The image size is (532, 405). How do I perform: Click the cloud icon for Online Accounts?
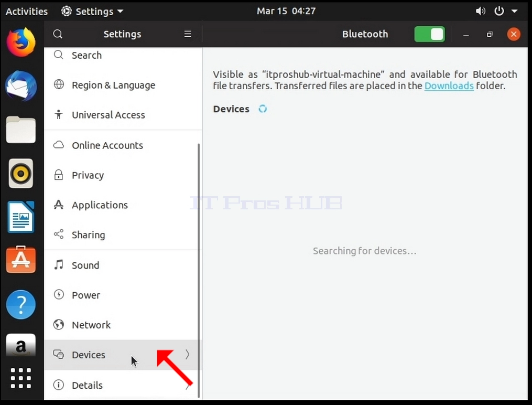(59, 145)
